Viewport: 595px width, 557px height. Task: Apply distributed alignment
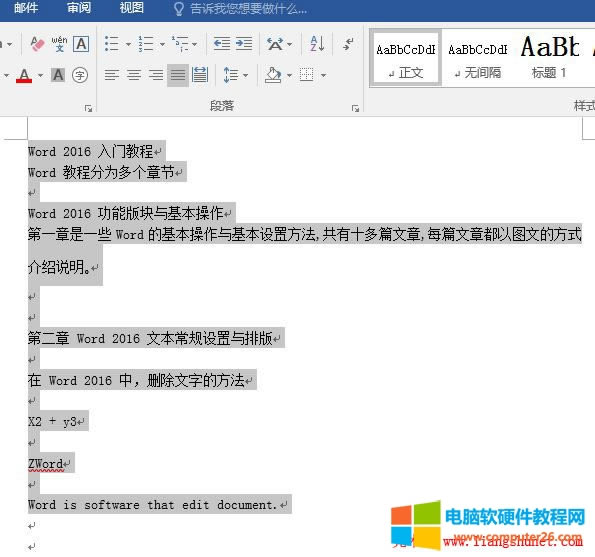(x=200, y=75)
